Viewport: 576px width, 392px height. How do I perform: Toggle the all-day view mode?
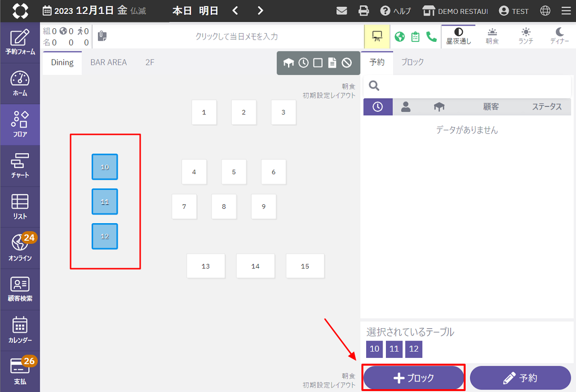(458, 36)
